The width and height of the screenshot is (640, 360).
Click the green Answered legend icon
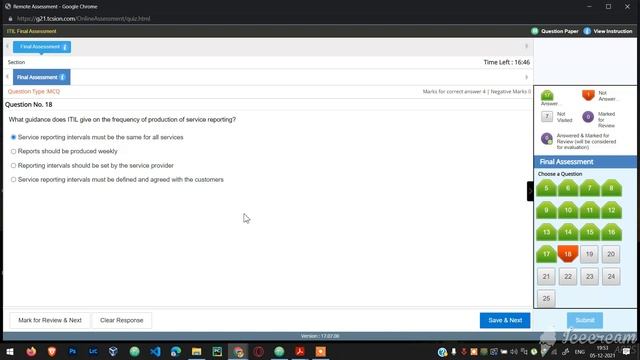click(x=547, y=96)
